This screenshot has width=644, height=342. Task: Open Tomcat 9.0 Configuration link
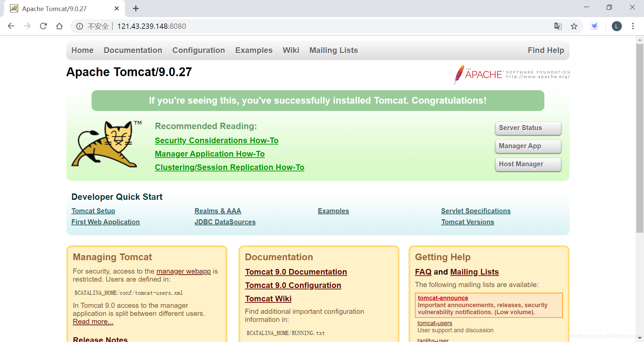tap(293, 285)
